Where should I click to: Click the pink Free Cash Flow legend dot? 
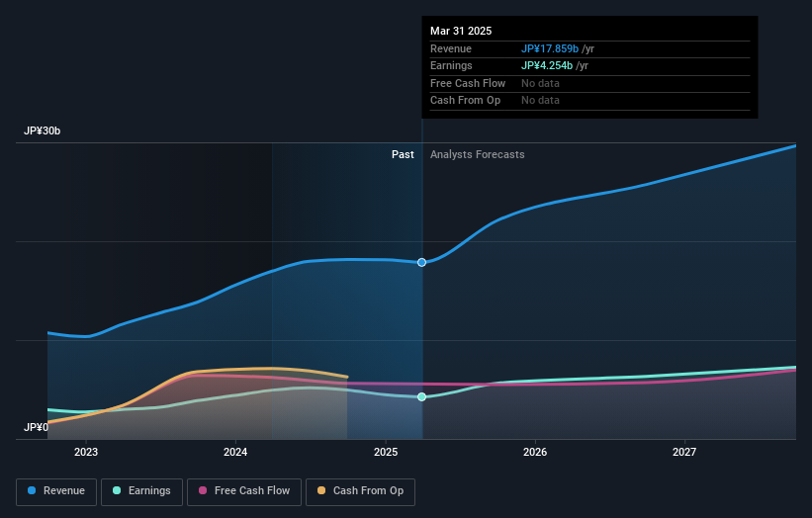pyautogui.click(x=203, y=490)
